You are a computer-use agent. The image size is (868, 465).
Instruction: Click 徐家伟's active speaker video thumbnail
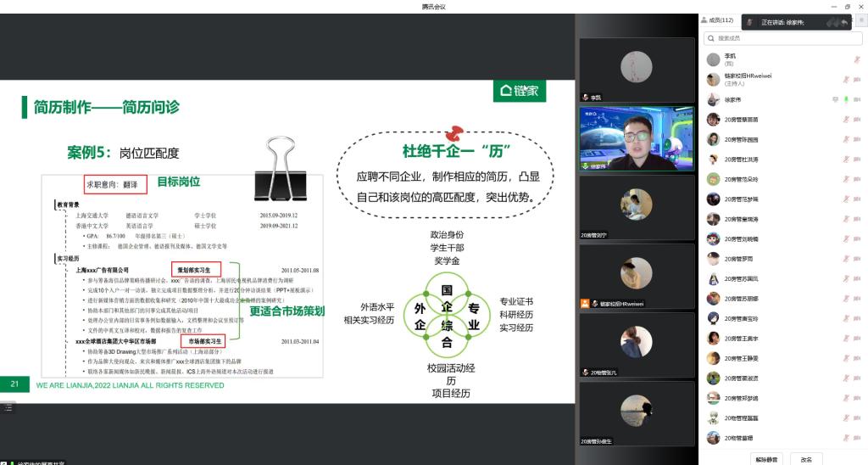pos(637,139)
